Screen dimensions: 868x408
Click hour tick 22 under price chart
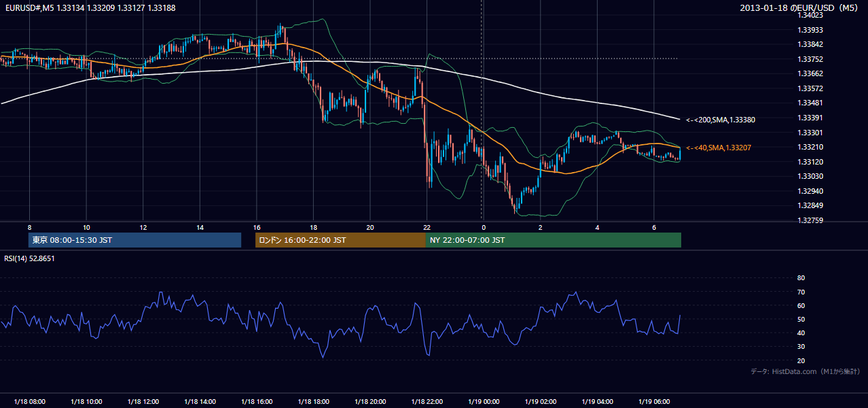pyautogui.click(x=427, y=227)
